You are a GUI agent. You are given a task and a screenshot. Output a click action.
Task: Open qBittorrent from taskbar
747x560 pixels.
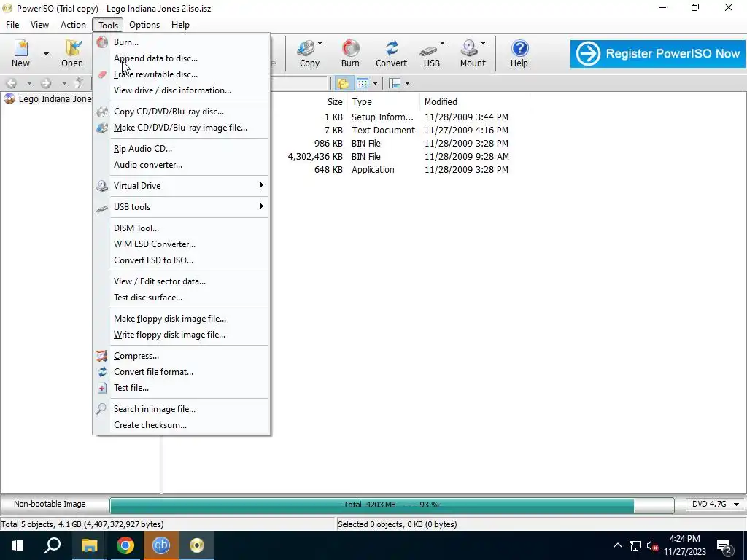pyautogui.click(x=161, y=545)
